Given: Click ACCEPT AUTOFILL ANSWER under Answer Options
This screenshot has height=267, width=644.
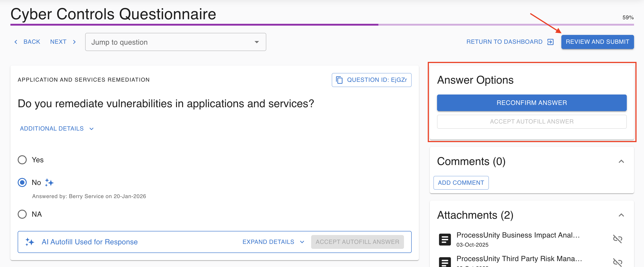Looking at the screenshot, I should click(531, 122).
